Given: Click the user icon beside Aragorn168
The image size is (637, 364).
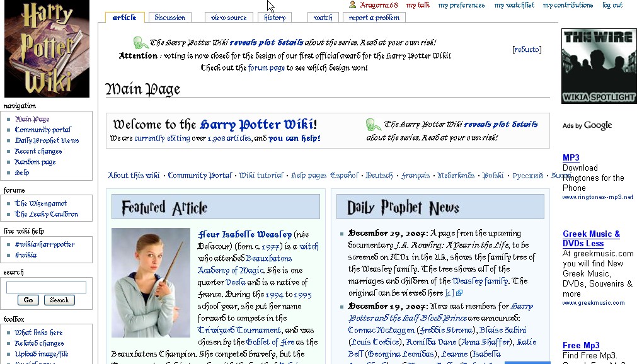Looking at the screenshot, I should coord(353,5).
